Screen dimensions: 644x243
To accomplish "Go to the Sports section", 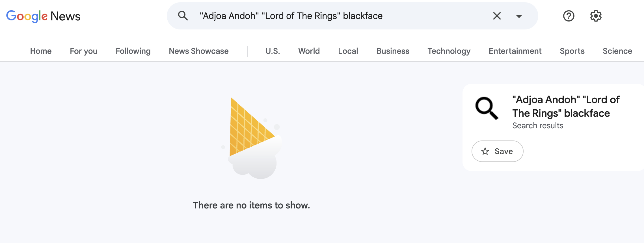I will point(572,51).
